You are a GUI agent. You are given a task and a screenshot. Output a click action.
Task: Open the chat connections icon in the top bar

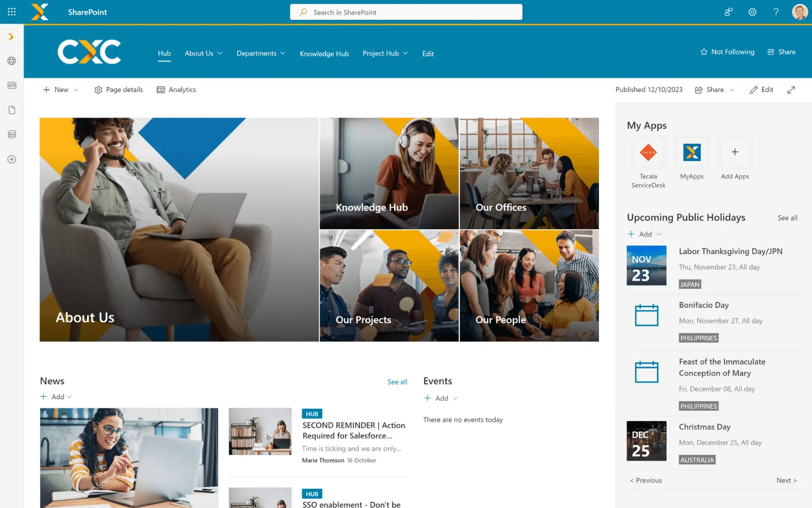coord(729,12)
